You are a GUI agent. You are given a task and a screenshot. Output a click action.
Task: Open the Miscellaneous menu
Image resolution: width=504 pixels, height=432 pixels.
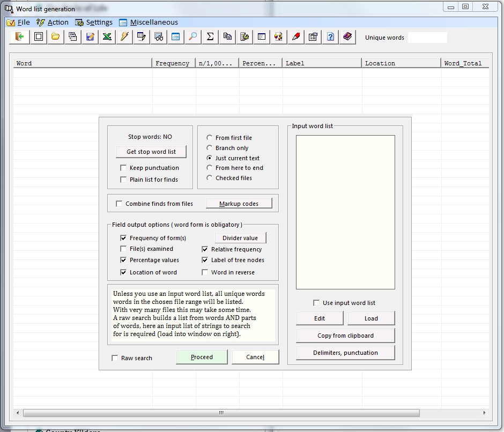(149, 23)
